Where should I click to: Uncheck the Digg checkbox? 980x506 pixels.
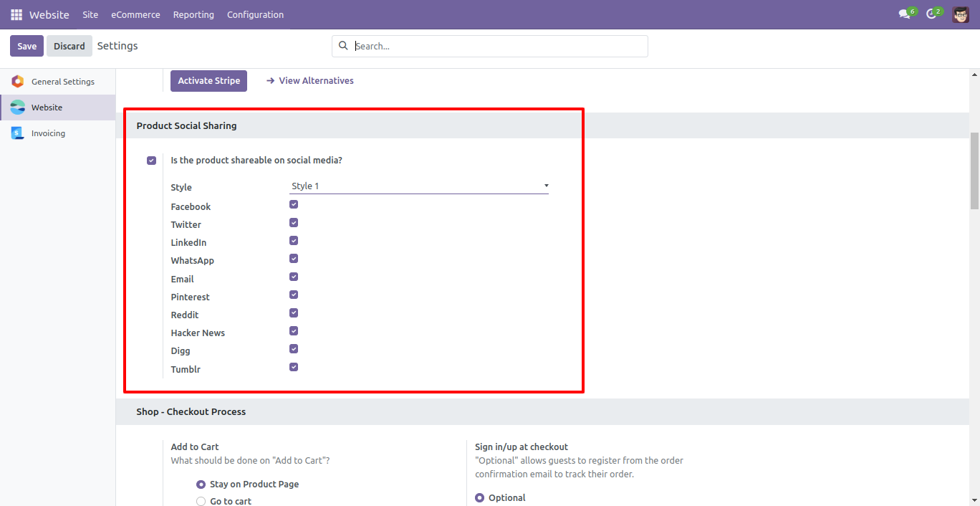(294, 349)
